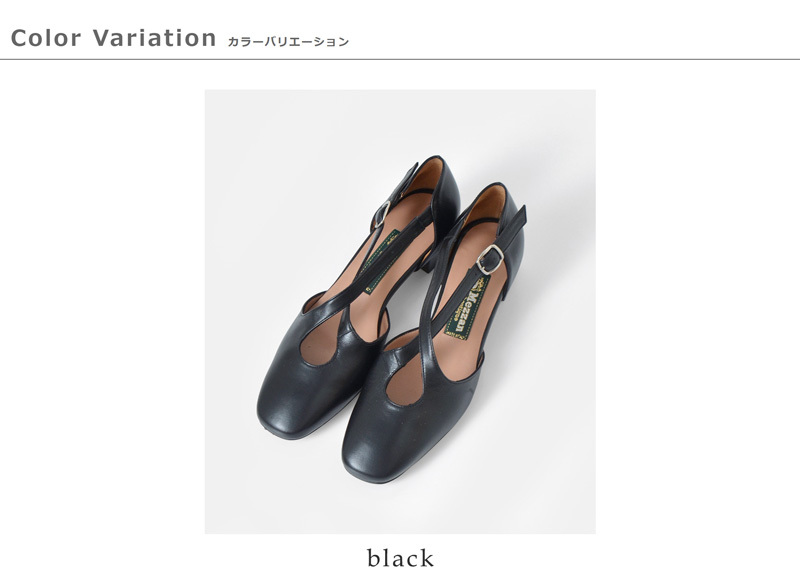Click the green label inside left shoe
Viewport: 800px width, 578px height.
pyautogui.click(x=380, y=261)
